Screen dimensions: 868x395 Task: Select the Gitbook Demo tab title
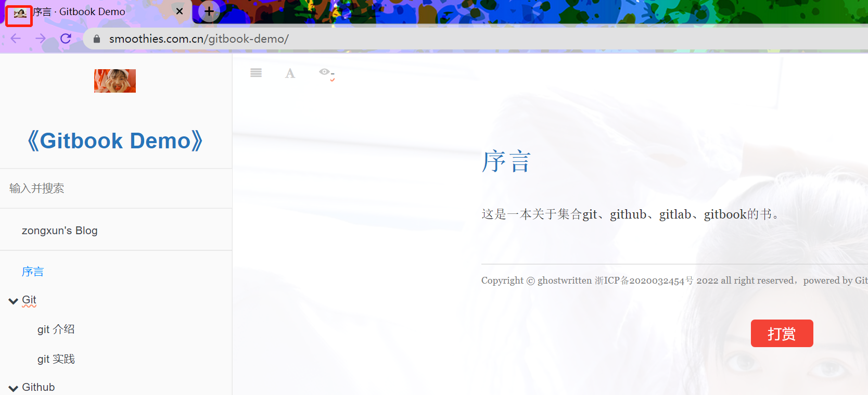[x=79, y=11]
